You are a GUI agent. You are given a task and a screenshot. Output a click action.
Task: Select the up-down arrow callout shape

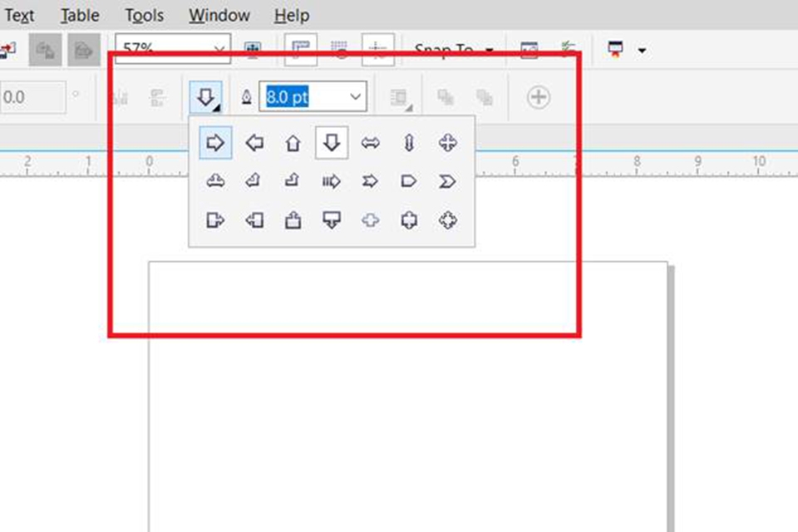[409, 220]
